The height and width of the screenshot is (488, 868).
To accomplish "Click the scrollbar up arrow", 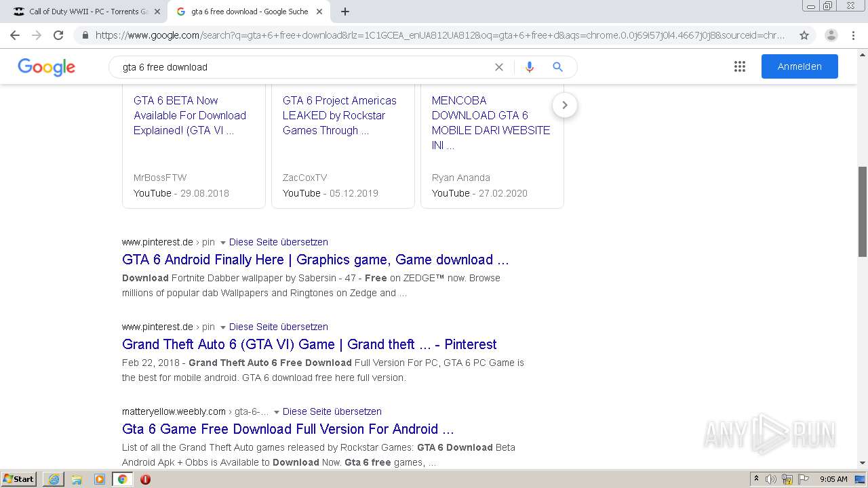I will (x=863, y=54).
